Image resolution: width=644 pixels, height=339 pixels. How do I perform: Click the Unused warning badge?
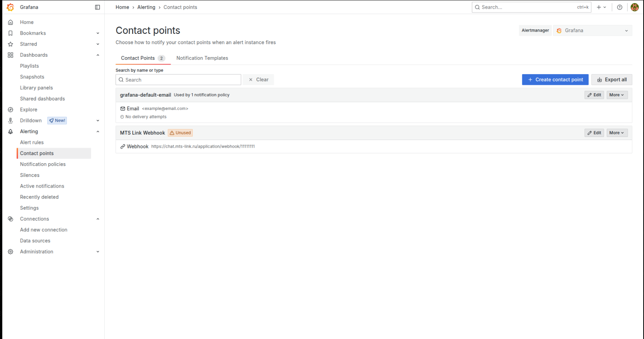pos(180,133)
